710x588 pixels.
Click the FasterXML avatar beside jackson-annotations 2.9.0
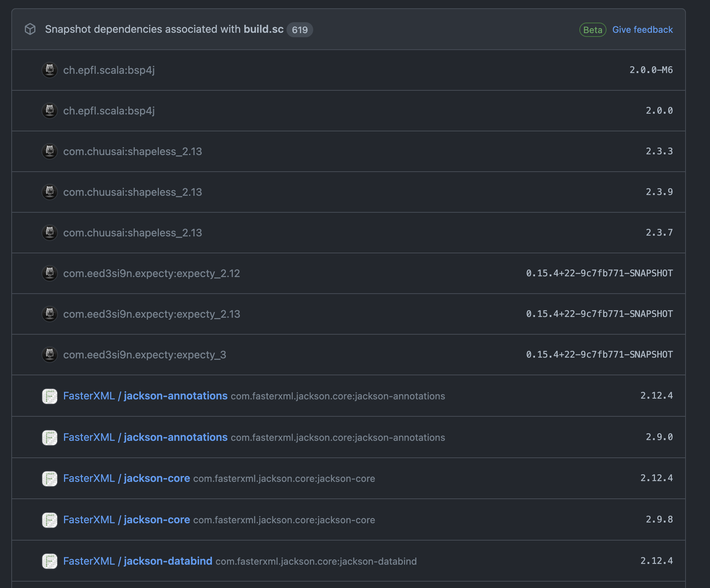[49, 437]
